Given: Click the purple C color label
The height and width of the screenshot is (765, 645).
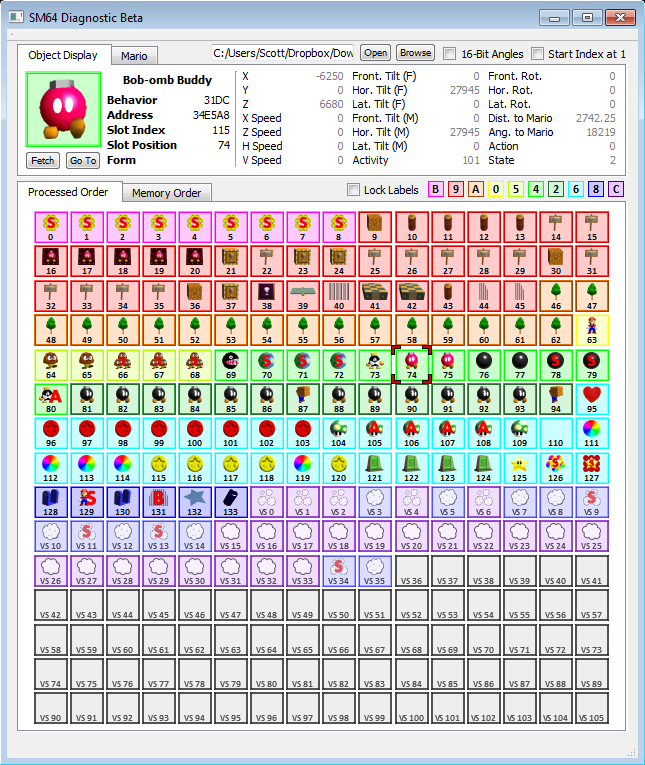Looking at the screenshot, I should click(616, 189).
